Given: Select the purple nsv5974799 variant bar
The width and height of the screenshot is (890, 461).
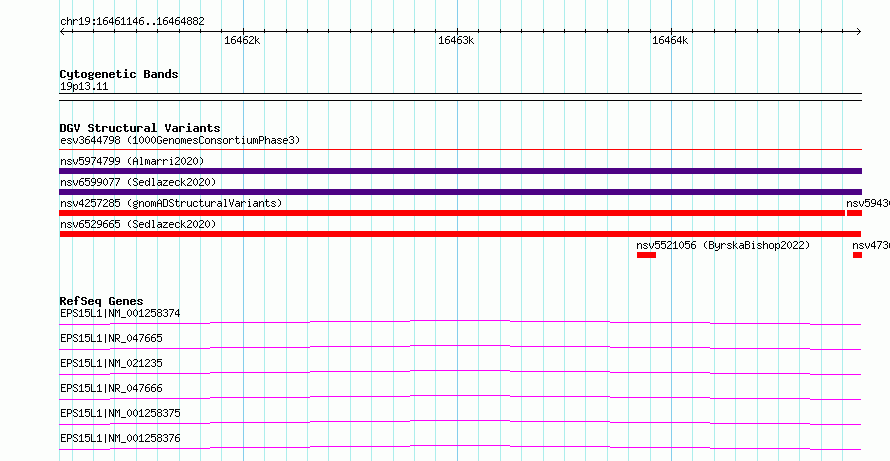Looking at the screenshot, I should click(460, 171).
